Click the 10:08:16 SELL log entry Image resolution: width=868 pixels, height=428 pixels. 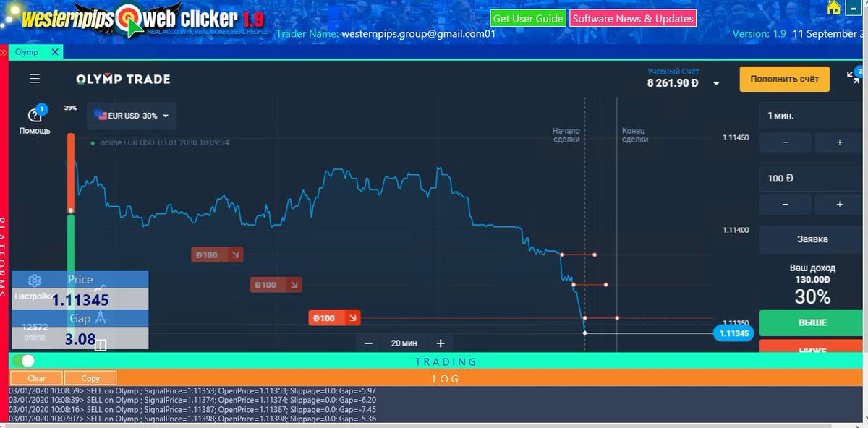point(192,409)
